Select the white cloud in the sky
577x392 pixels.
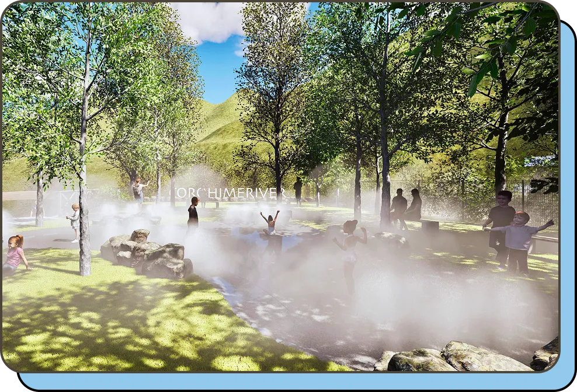pyautogui.click(x=210, y=20)
